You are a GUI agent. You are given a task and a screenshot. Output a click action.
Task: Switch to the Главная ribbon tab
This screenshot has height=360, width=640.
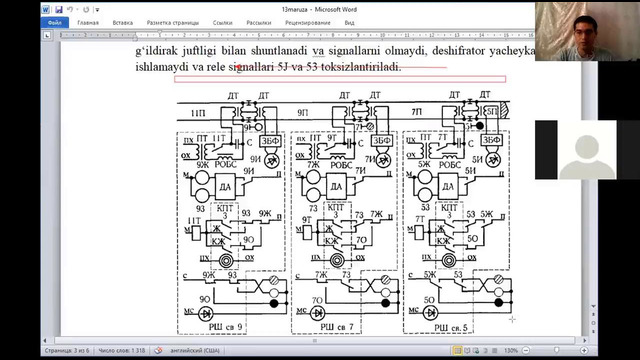tap(88, 23)
